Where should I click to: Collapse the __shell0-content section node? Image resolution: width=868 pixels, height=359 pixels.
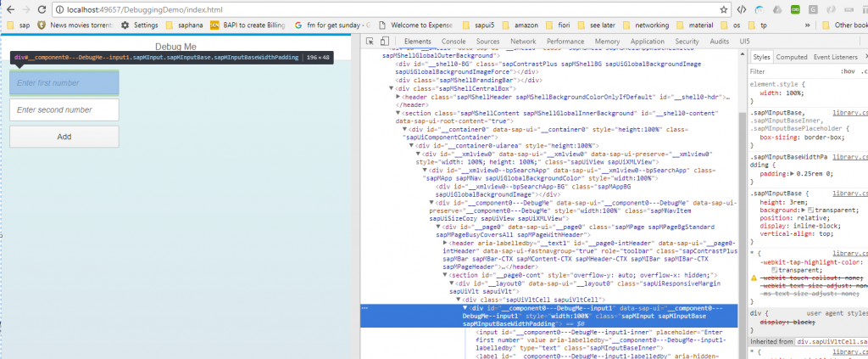[398, 113]
